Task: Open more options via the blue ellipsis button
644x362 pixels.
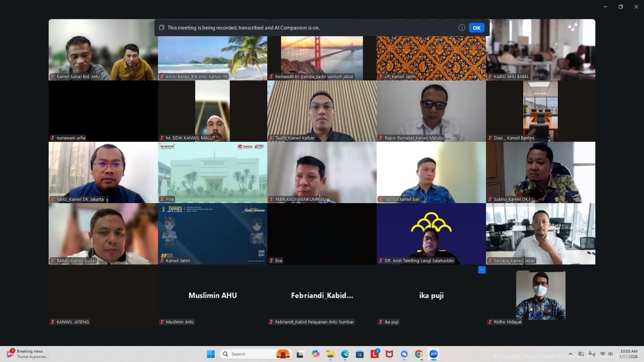Action: coord(482,269)
